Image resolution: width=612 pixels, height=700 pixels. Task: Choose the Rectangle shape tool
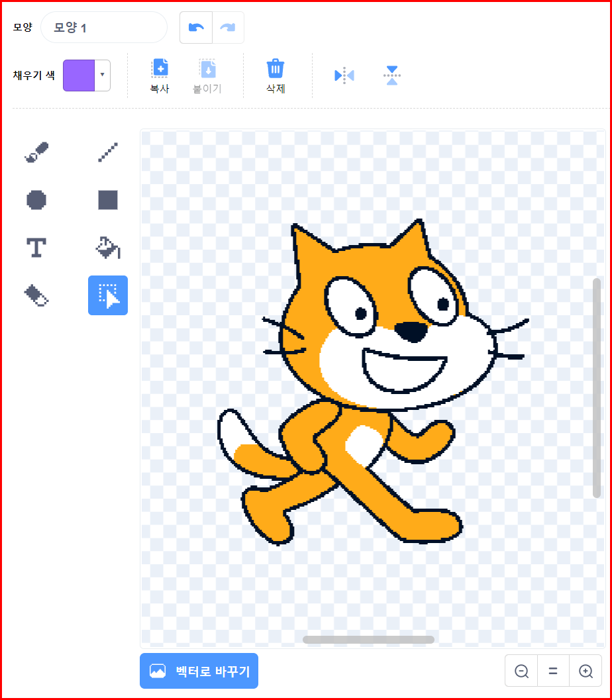(108, 200)
